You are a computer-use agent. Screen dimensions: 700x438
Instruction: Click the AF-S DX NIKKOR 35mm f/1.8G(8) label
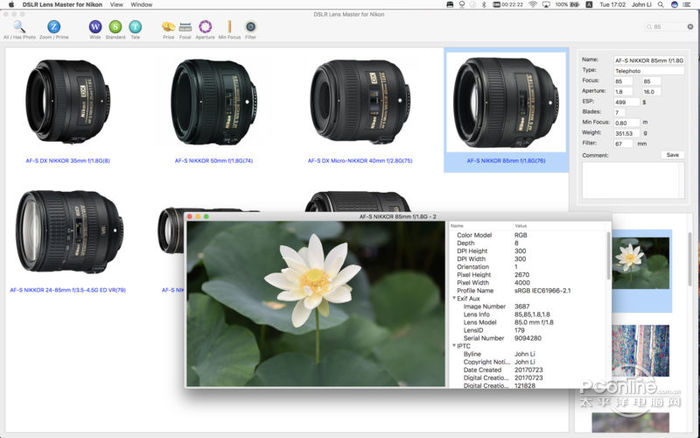tap(68, 161)
